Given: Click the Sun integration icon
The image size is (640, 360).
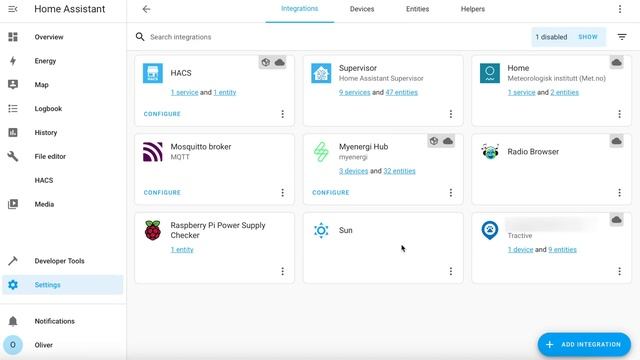Looking at the screenshot, I should (x=321, y=231).
